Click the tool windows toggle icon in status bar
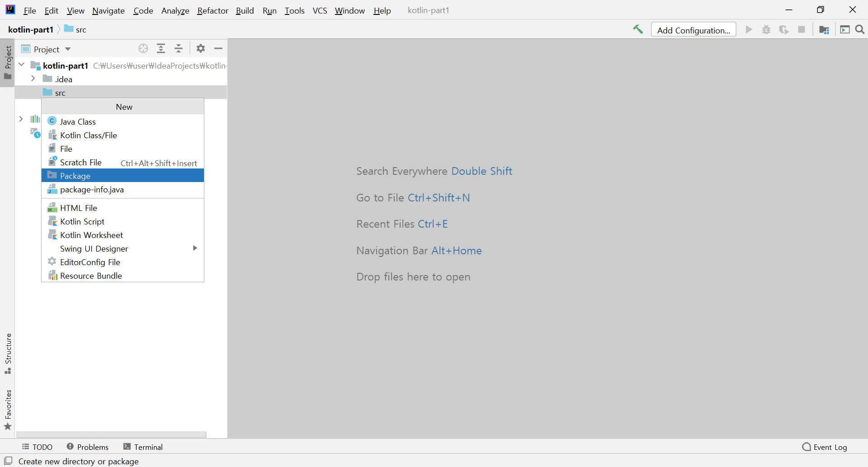 tap(8, 461)
